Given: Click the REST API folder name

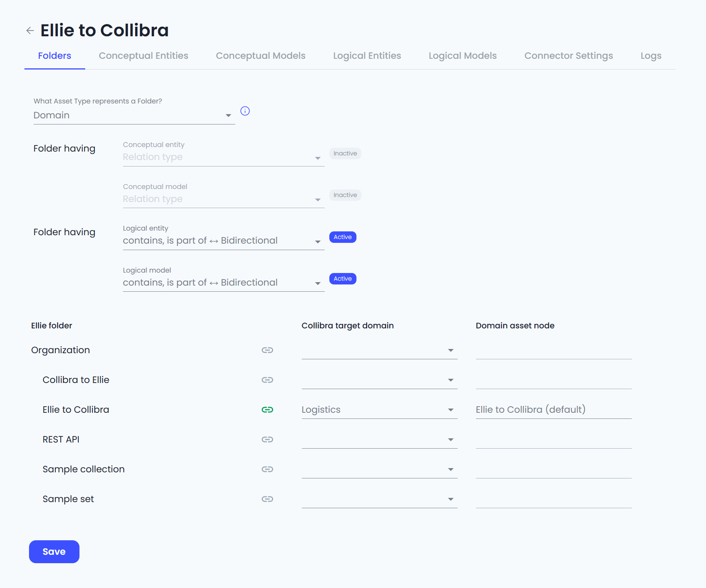Looking at the screenshot, I should click(61, 439).
